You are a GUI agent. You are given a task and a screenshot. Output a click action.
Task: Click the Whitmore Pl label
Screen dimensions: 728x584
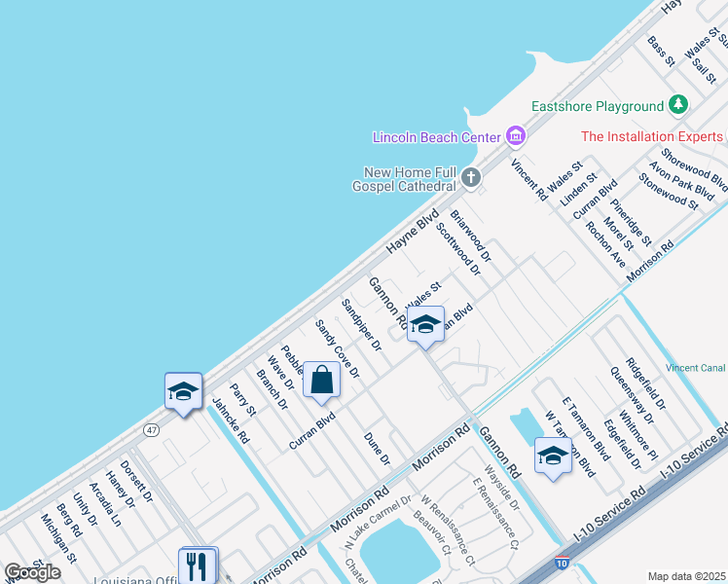pos(637,435)
